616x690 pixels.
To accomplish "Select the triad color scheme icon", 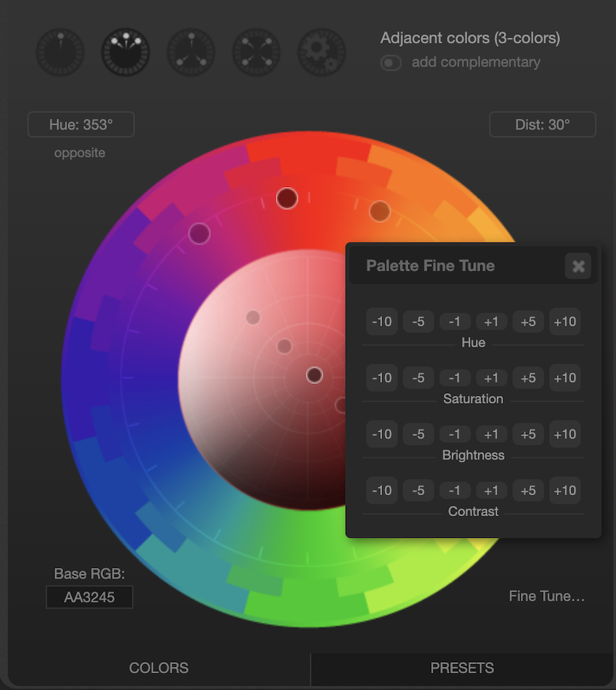I will point(191,53).
